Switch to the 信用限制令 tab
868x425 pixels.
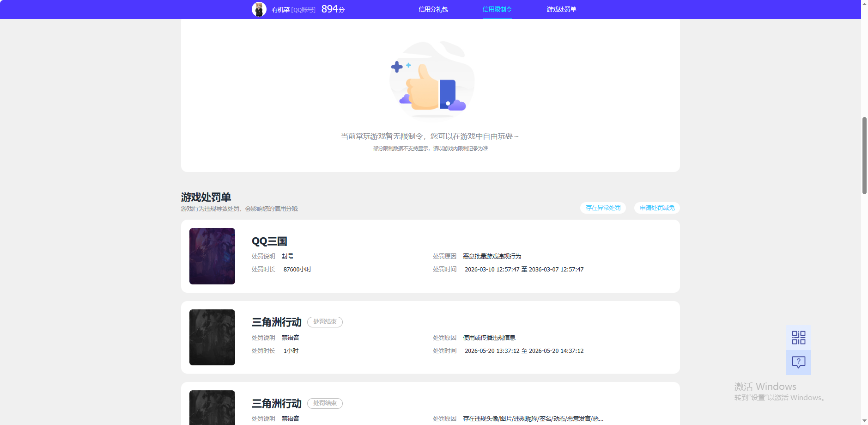pyautogui.click(x=497, y=9)
